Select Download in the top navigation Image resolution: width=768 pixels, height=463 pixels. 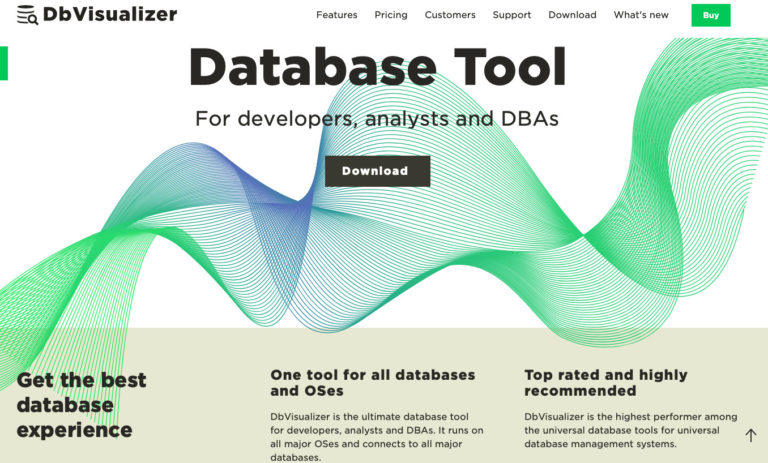[x=572, y=15]
